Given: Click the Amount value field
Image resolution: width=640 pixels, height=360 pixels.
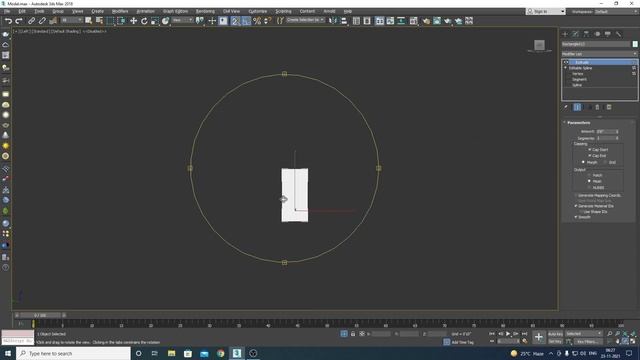Looking at the screenshot, I should 605,131.
